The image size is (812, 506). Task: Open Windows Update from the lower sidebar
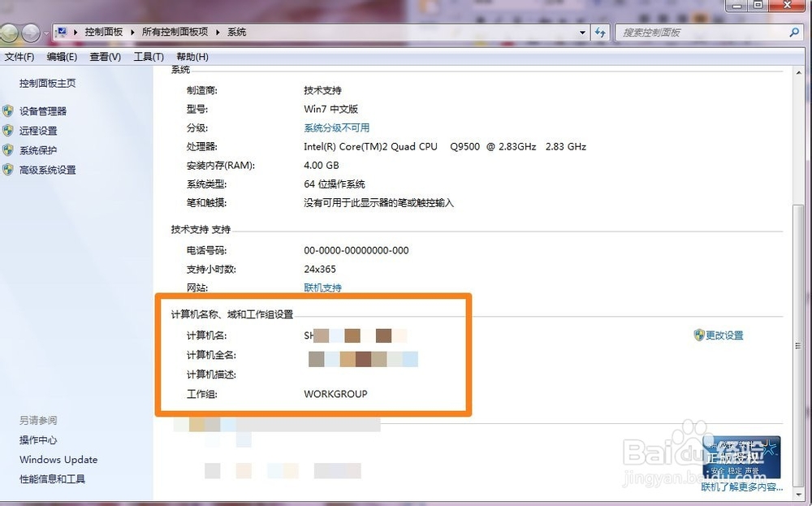pyautogui.click(x=57, y=460)
